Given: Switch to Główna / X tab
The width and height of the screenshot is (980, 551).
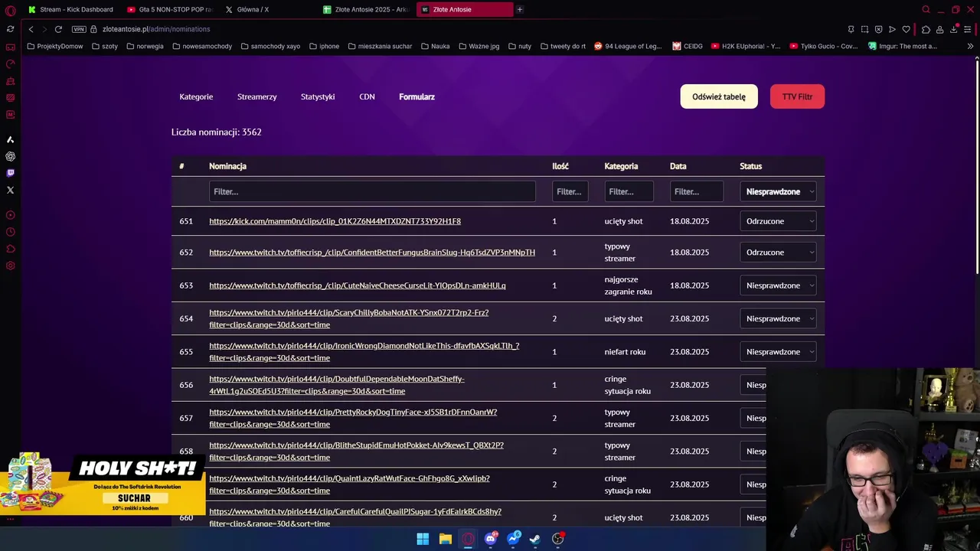Looking at the screenshot, I should point(268,10).
